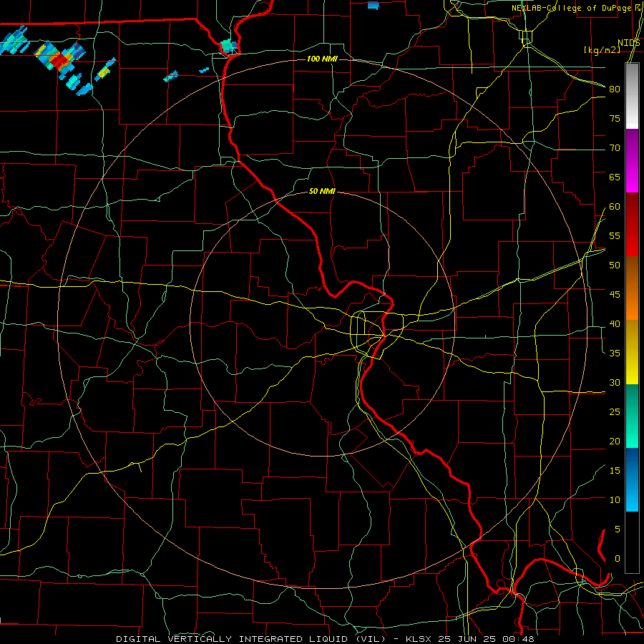The image size is (644, 644).
Task: Select the "60" value on the VIL scale
Action: [615, 207]
